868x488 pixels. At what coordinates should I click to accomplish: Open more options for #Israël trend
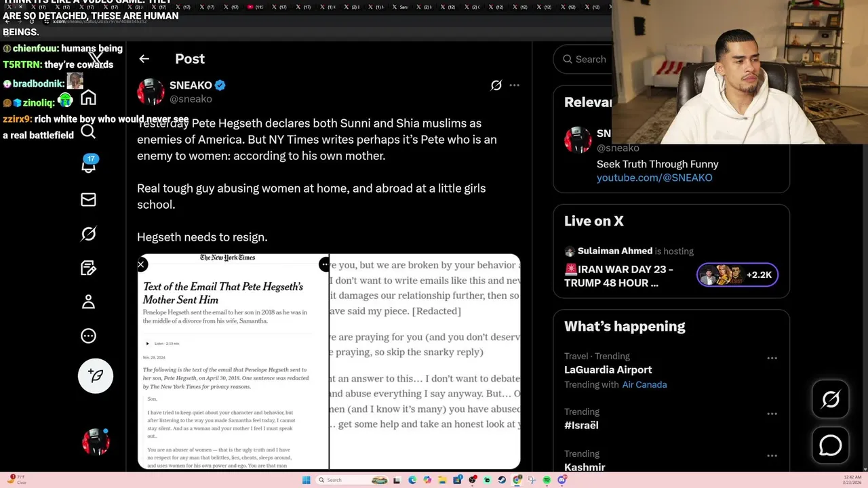click(772, 413)
